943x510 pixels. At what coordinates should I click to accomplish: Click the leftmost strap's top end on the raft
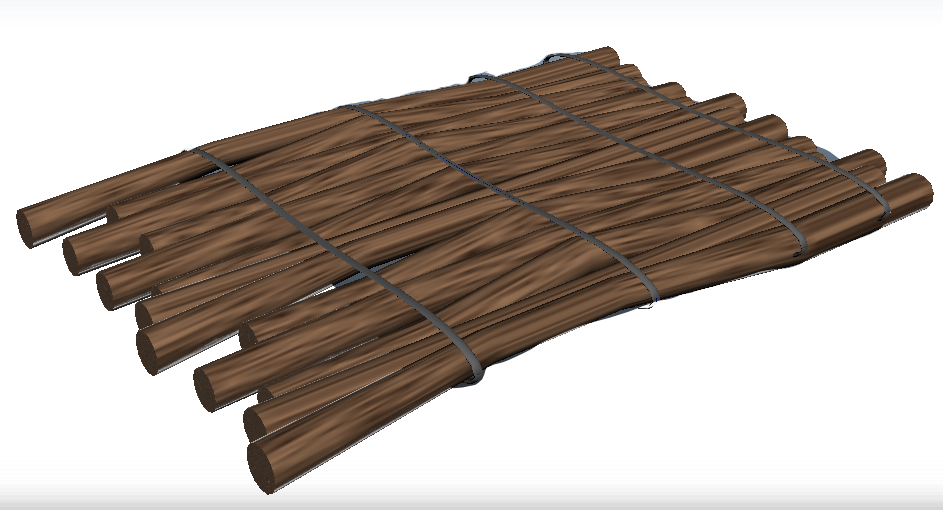(x=190, y=153)
